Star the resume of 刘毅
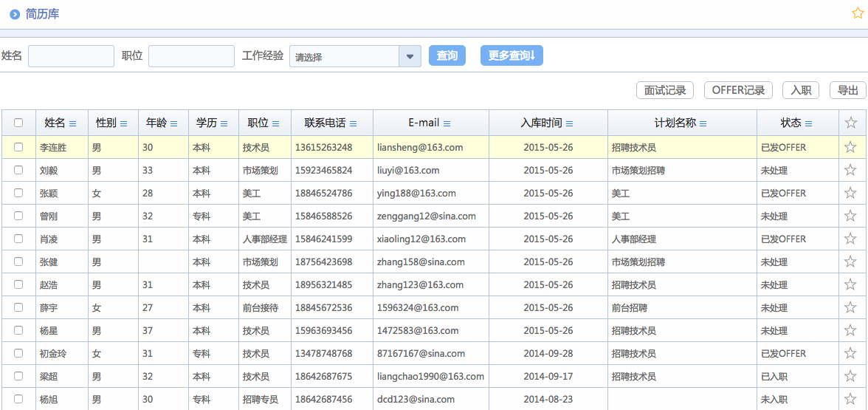The height and width of the screenshot is (410, 868). pos(850,170)
